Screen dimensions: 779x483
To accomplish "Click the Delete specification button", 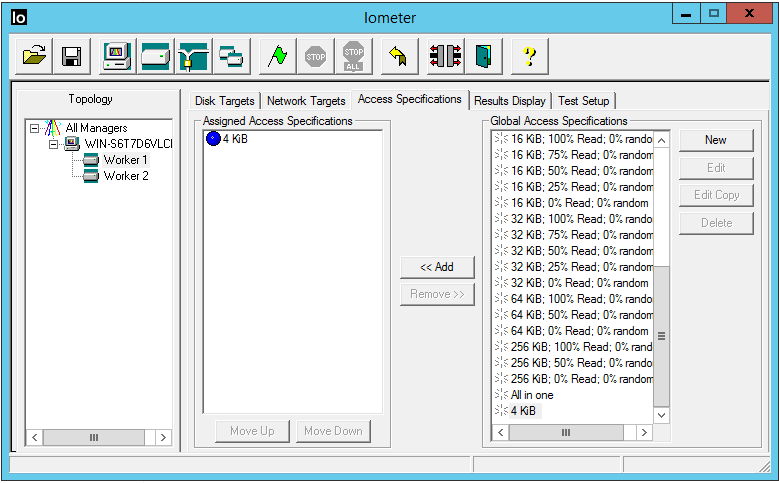I will point(716,223).
